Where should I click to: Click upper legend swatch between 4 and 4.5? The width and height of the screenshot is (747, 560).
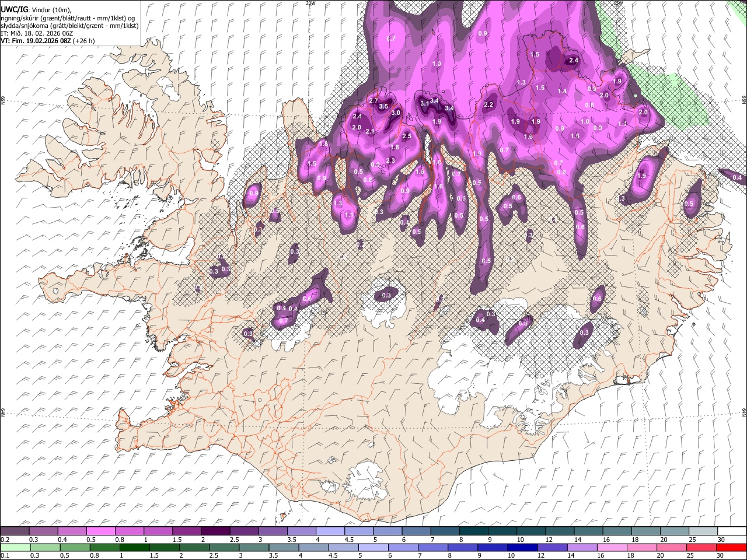[x=329, y=531]
